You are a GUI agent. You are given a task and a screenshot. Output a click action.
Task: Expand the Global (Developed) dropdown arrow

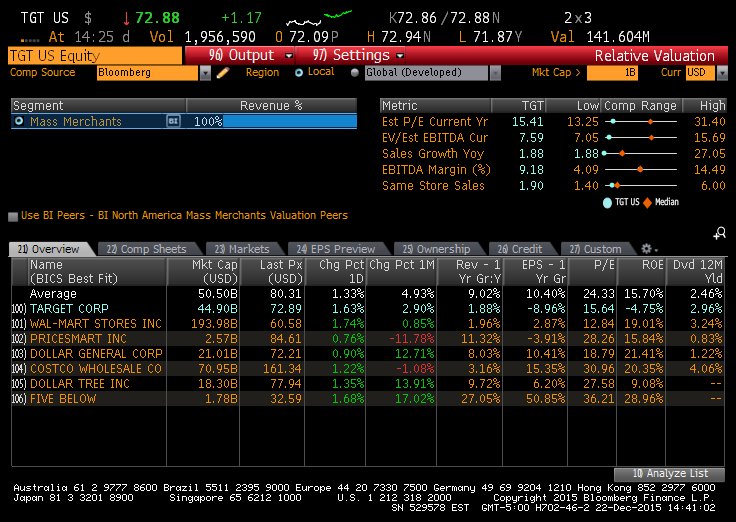pos(495,73)
